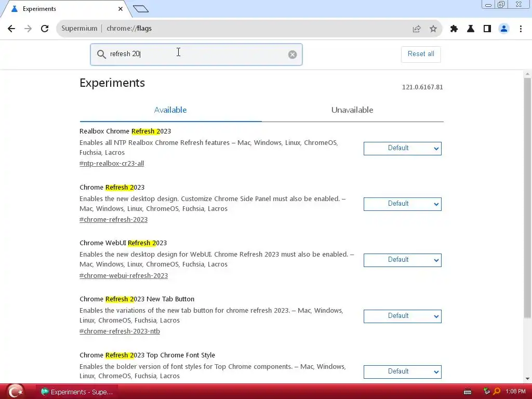Switch to the Unavailable tab
532x399 pixels.
point(352,110)
